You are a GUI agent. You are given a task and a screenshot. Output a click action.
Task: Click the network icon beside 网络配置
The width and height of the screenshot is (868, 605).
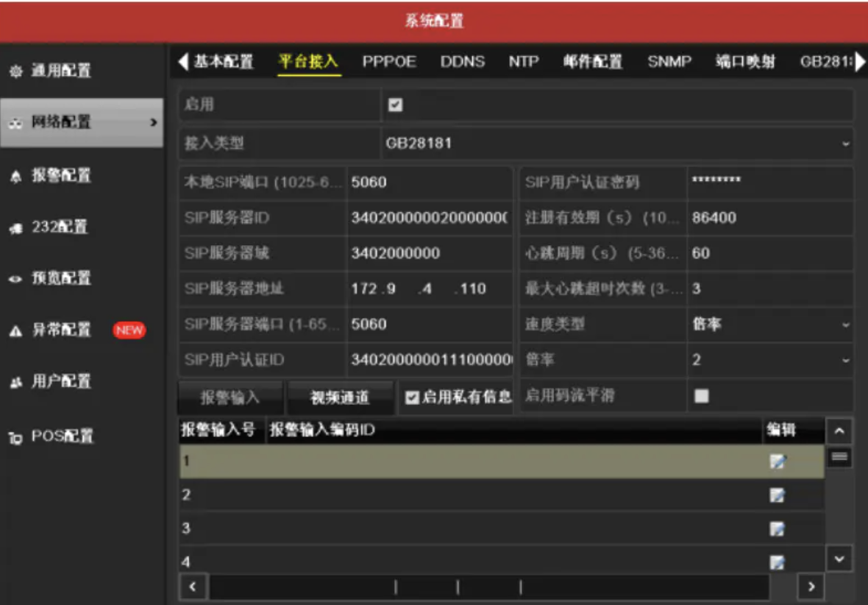pyautogui.click(x=15, y=123)
